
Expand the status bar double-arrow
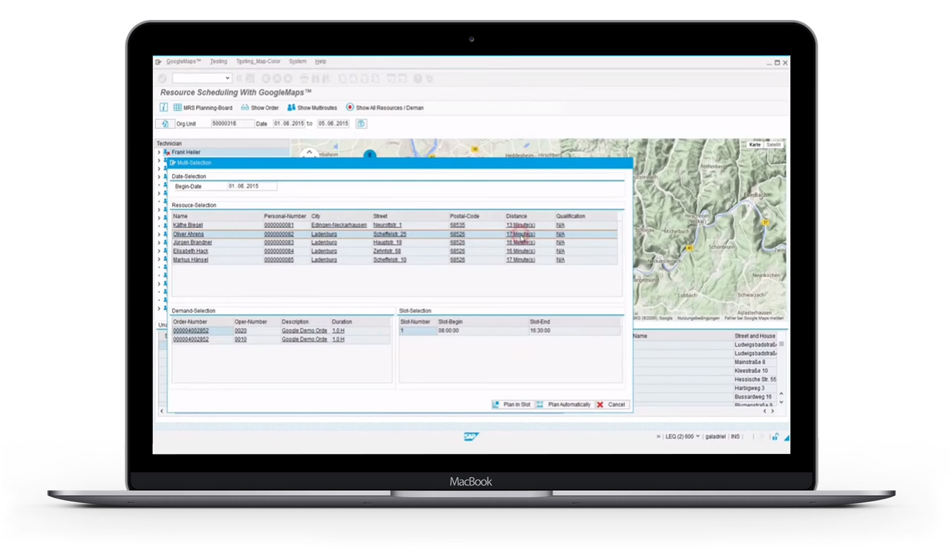(x=658, y=437)
